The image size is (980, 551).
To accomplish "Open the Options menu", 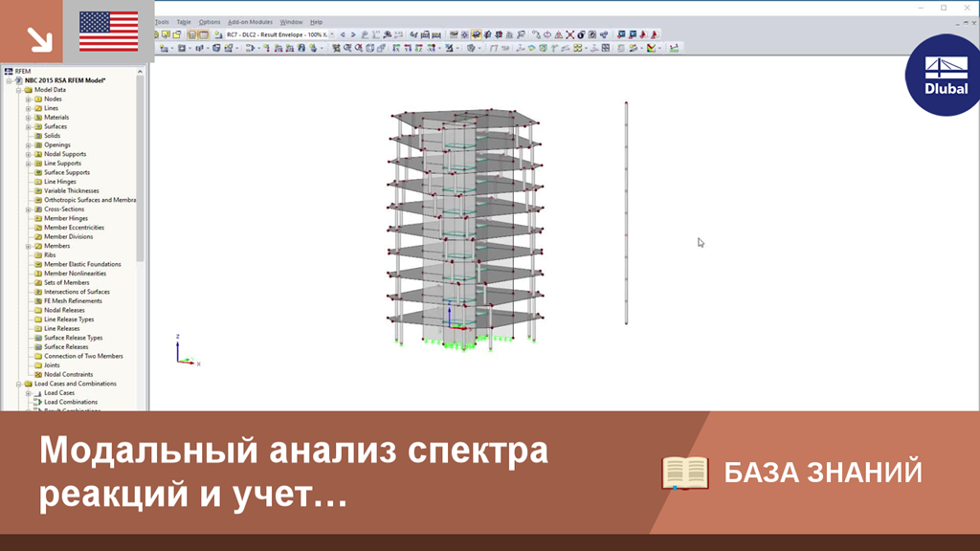I will pos(210,22).
